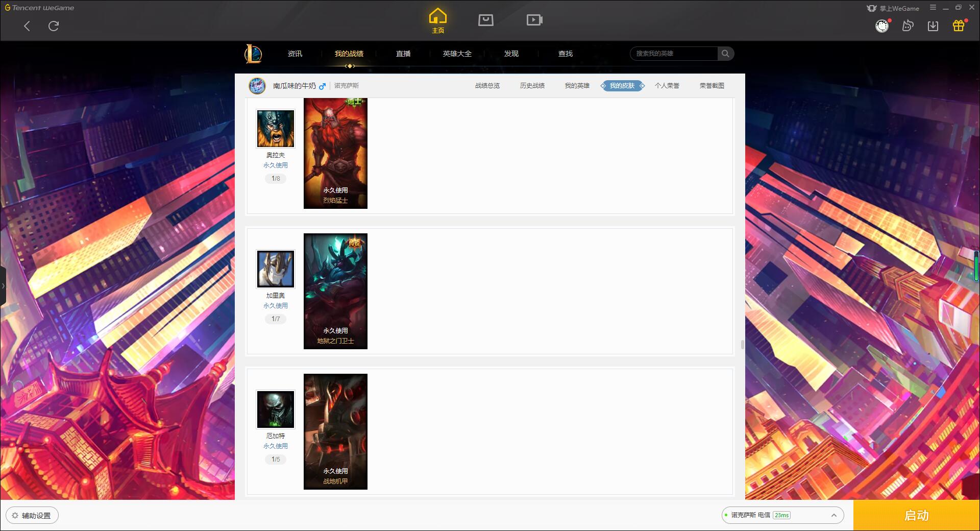Click the 加里奥 champion portrait
Screen dimensions: 980x531
[276, 269]
